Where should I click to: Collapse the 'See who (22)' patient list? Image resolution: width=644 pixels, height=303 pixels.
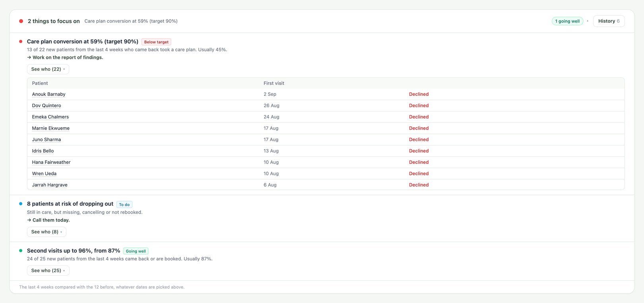48,69
